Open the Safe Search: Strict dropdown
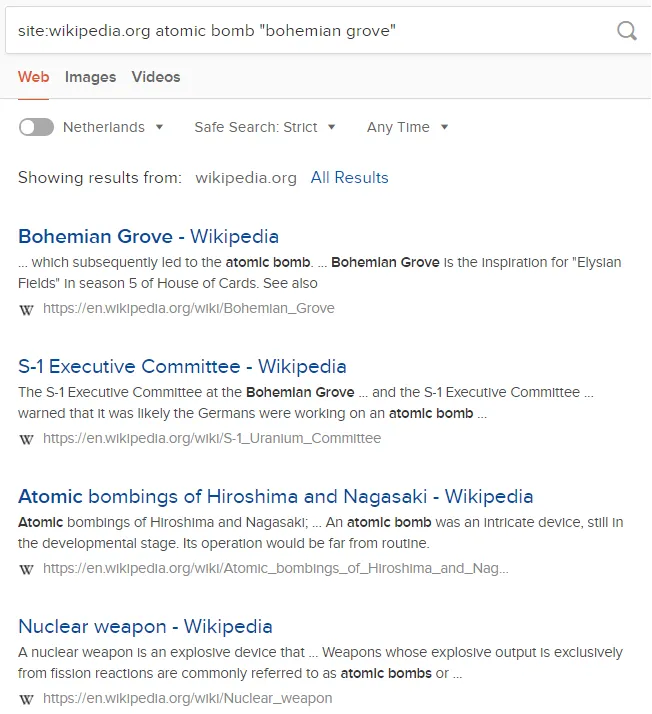This screenshot has width=652, height=714. (265, 127)
